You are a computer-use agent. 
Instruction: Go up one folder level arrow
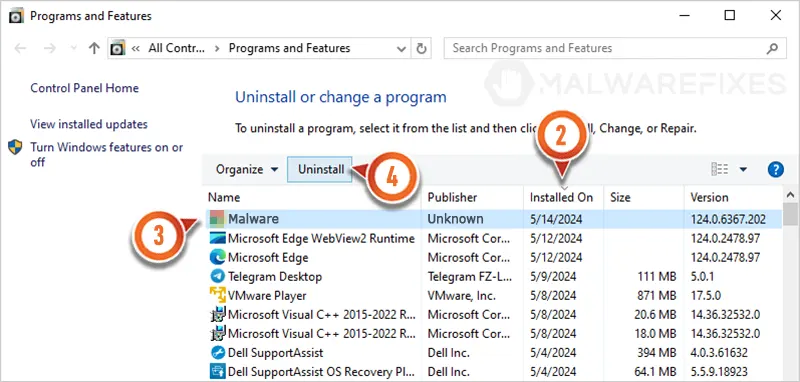pos(94,48)
